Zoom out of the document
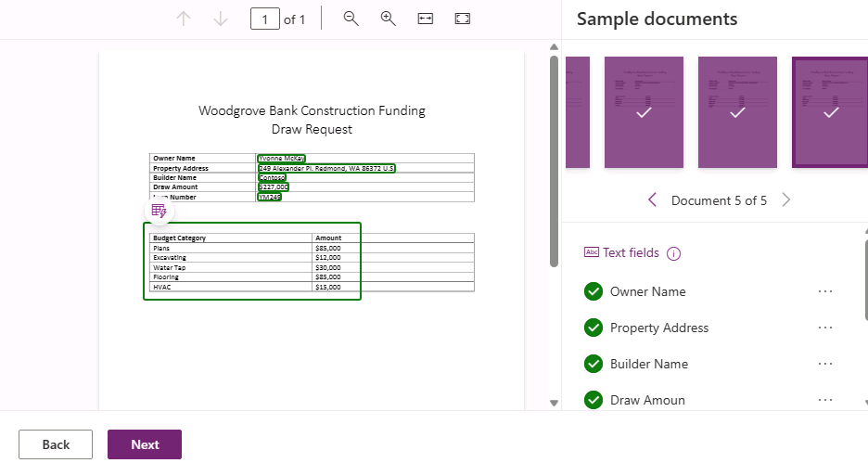Image resolution: width=868 pixels, height=463 pixels. click(x=351, y=19)
